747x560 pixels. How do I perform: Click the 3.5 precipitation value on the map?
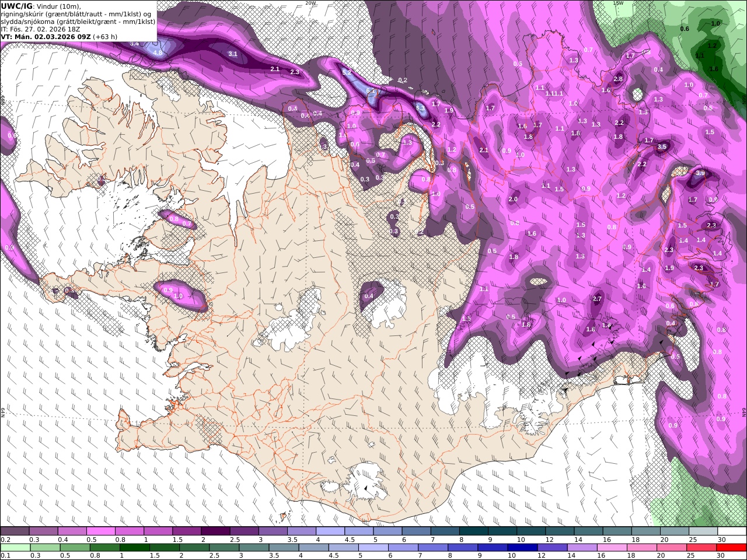[662, 147]
